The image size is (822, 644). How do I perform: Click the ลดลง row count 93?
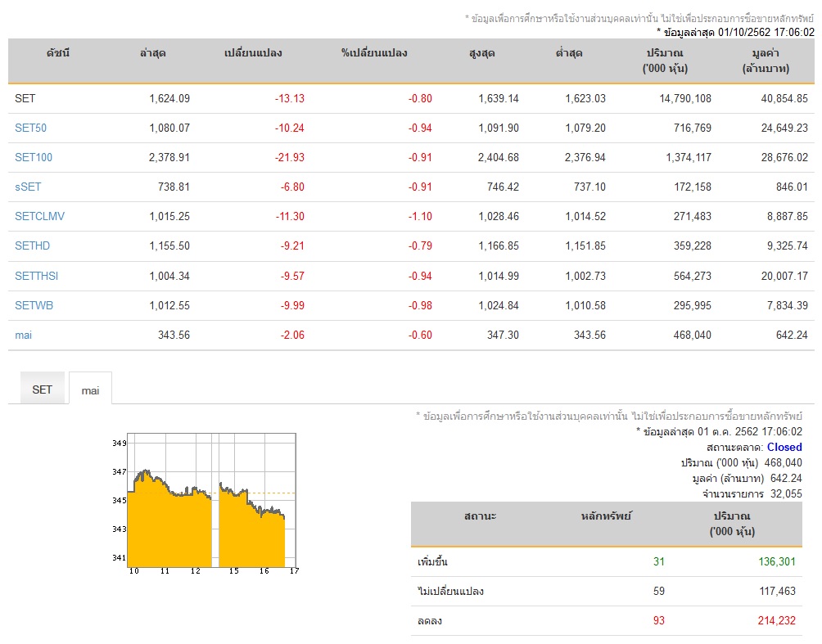[659, 621]
